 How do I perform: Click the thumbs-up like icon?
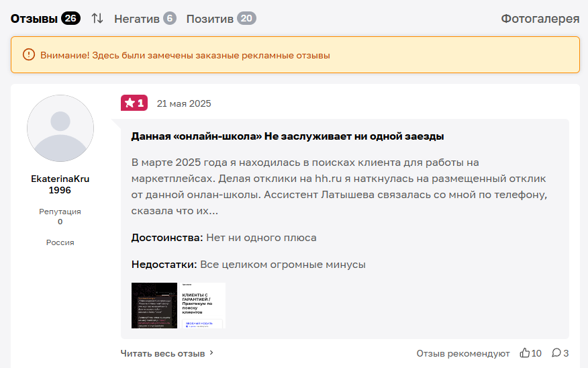click(x=525, y=353)
